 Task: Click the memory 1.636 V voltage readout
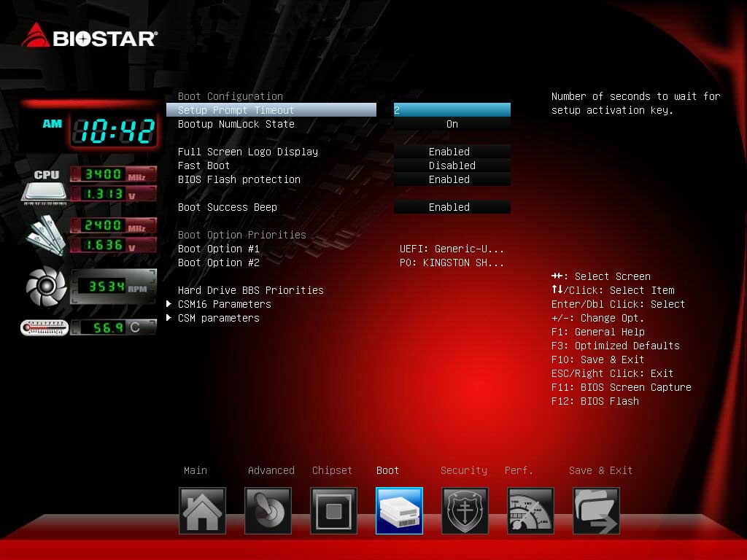pyautogui.click(x=113, y=245)
